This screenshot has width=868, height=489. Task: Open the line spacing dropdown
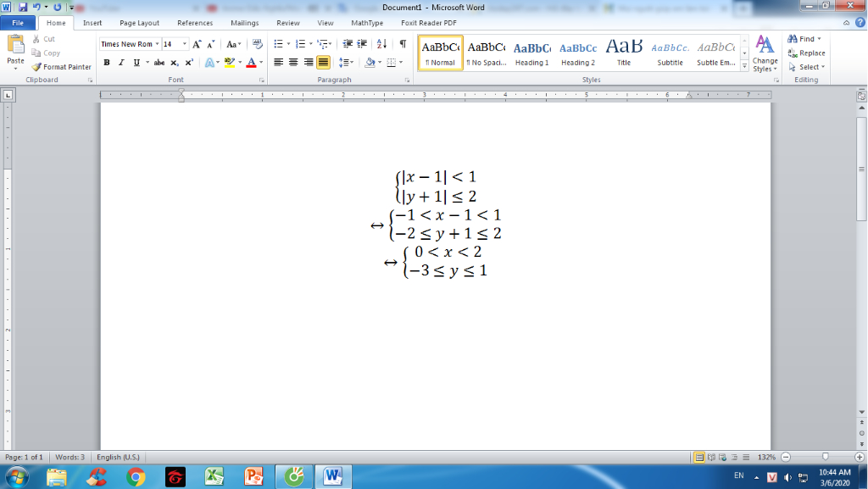click(346, 63)
